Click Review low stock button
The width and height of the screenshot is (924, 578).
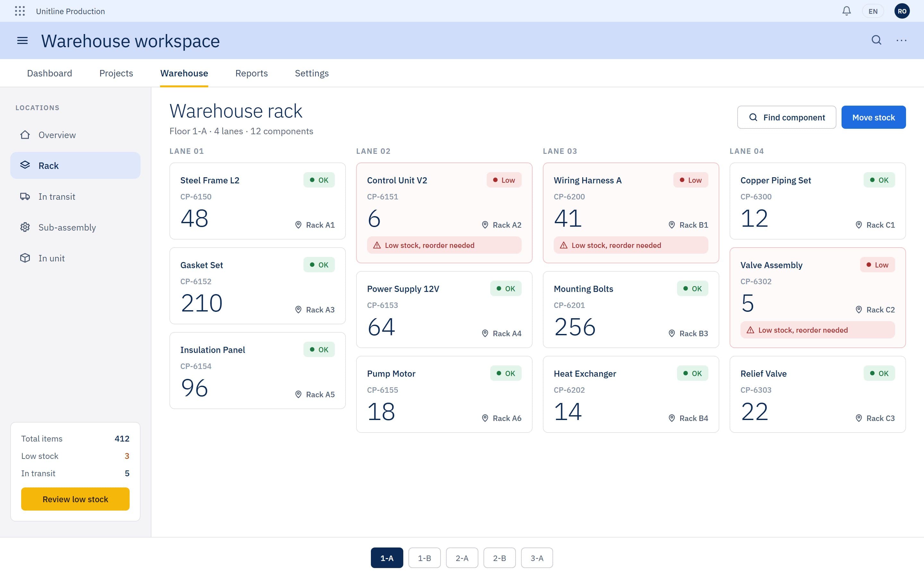click(75, 499)
